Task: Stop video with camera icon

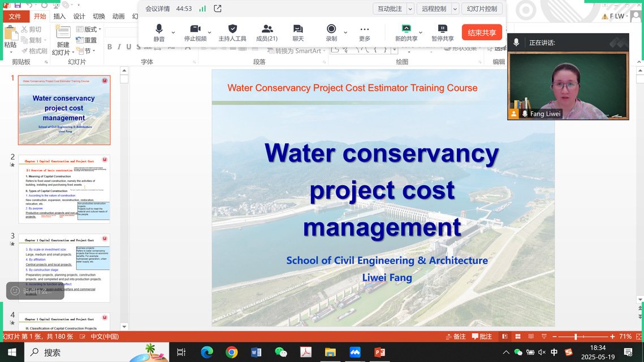Action: 195,33
